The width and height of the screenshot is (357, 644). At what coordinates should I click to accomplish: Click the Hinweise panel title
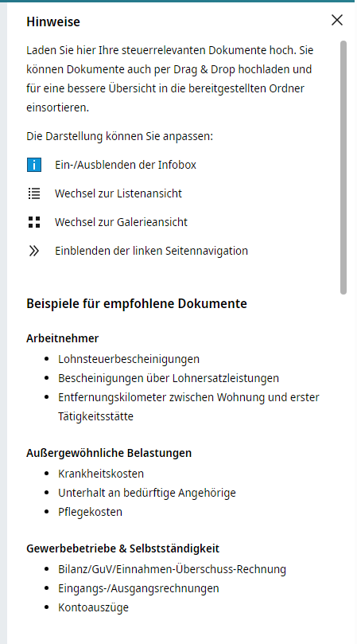click(53, 21)
